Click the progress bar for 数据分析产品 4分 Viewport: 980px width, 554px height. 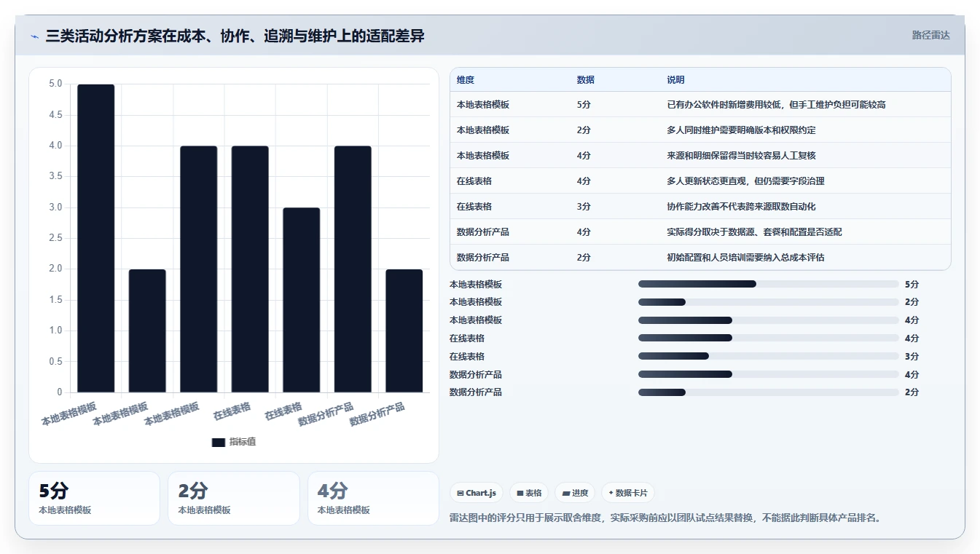[769, 374]
